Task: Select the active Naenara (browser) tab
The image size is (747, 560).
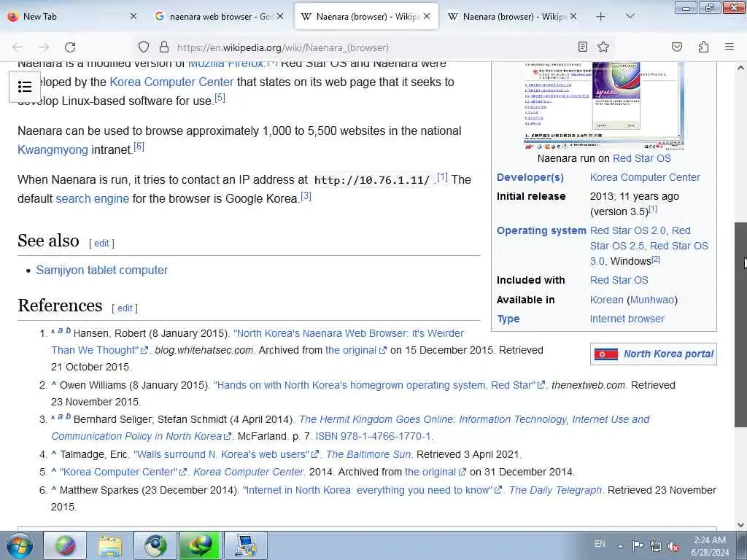Action: [366, 16]
